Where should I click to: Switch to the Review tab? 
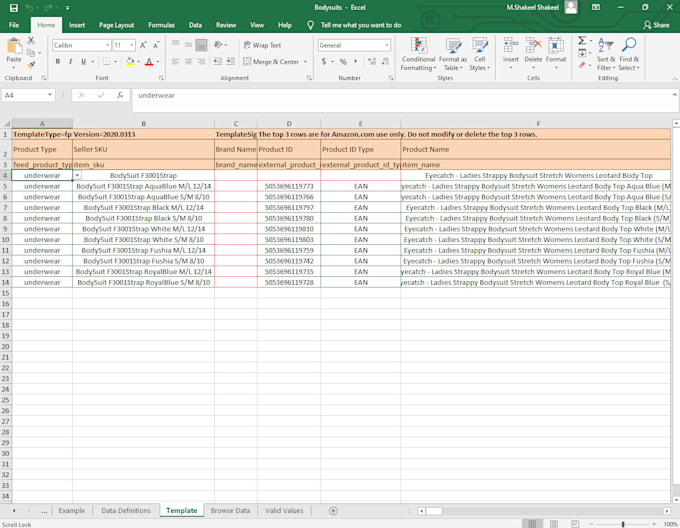coord(226,25)
